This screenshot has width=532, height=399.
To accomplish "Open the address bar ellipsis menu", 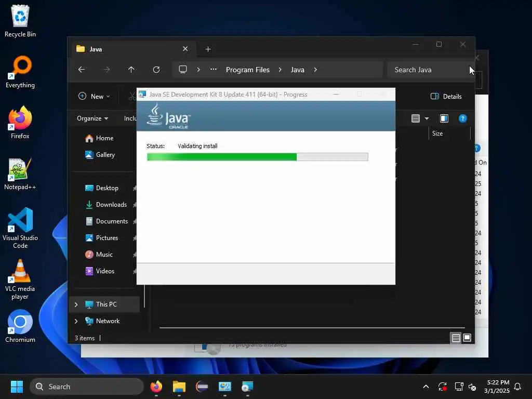I will pyautogui.click(x=214, y=70).
